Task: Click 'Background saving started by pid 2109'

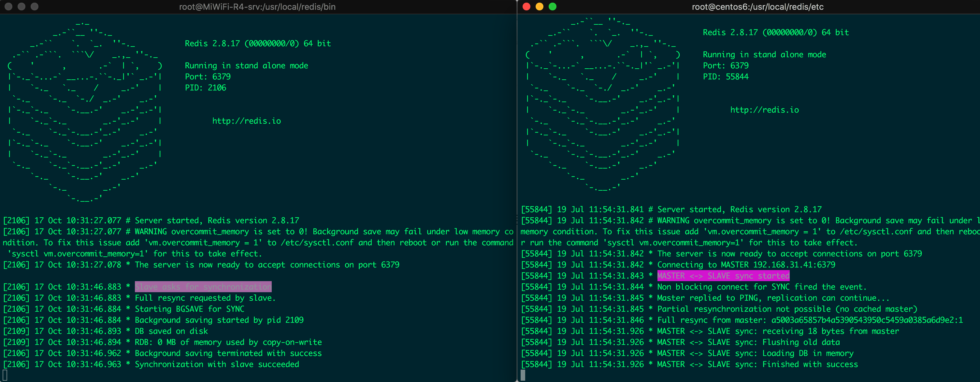Action: 153,320
